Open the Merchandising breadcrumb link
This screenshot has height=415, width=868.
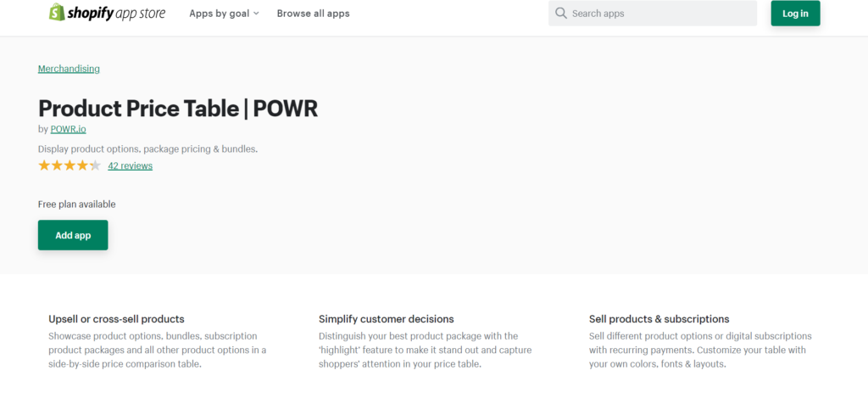(x=69, y=69)
